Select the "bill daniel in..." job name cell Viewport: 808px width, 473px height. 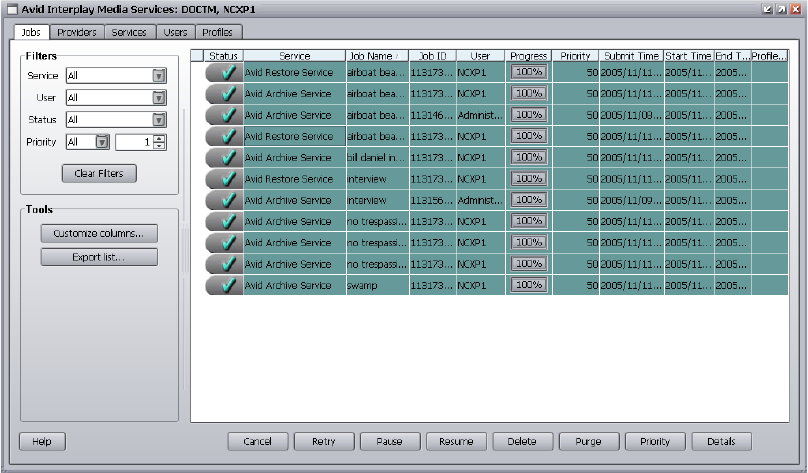(x=377, y=158)
